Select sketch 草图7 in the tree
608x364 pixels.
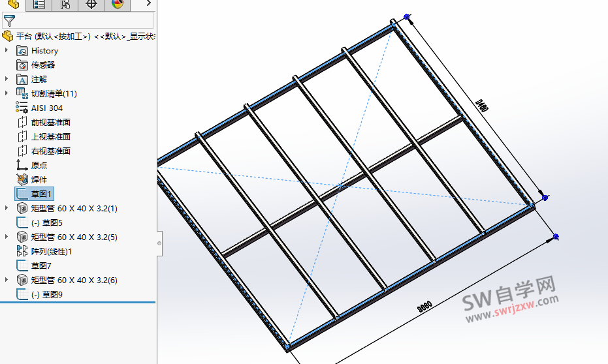point(40,265)
